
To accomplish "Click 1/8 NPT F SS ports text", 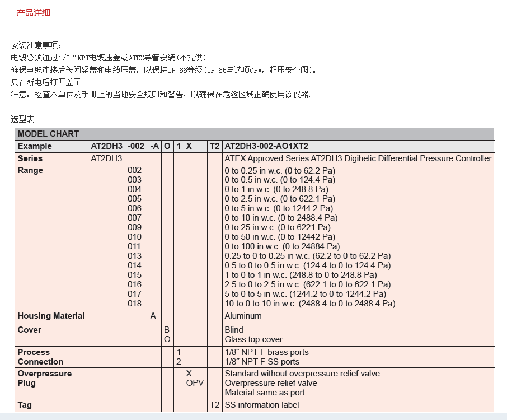I will 262,362.
